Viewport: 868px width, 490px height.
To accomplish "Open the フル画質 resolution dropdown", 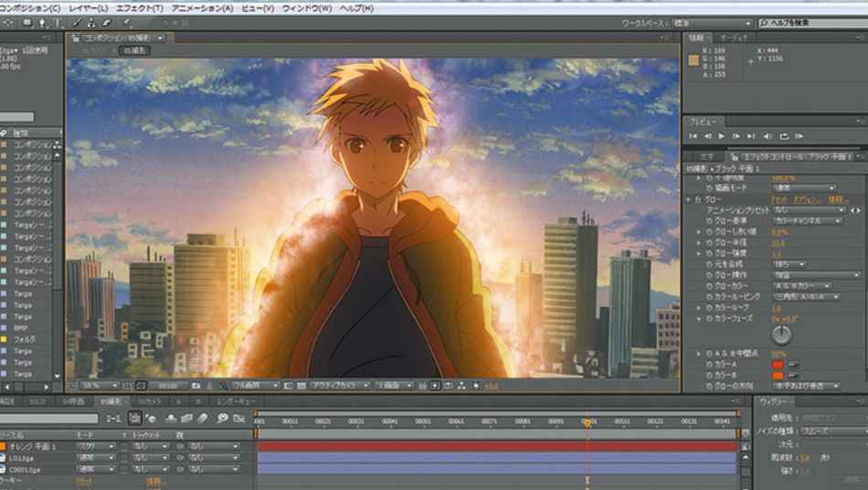I will click(x=256, y=386).
